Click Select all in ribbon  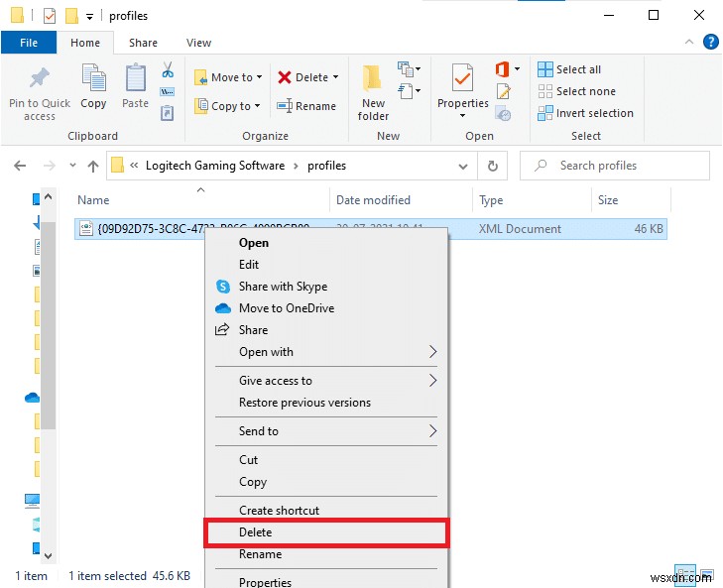pyautogui.click(x=569, y=69)
